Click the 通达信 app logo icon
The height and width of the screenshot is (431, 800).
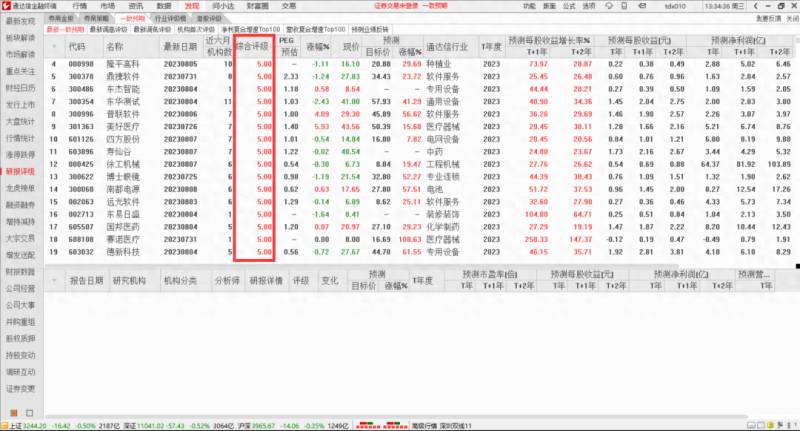pos(6,6)
